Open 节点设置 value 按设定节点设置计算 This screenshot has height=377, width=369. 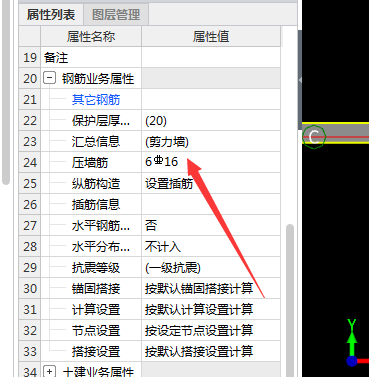(211, 330)
